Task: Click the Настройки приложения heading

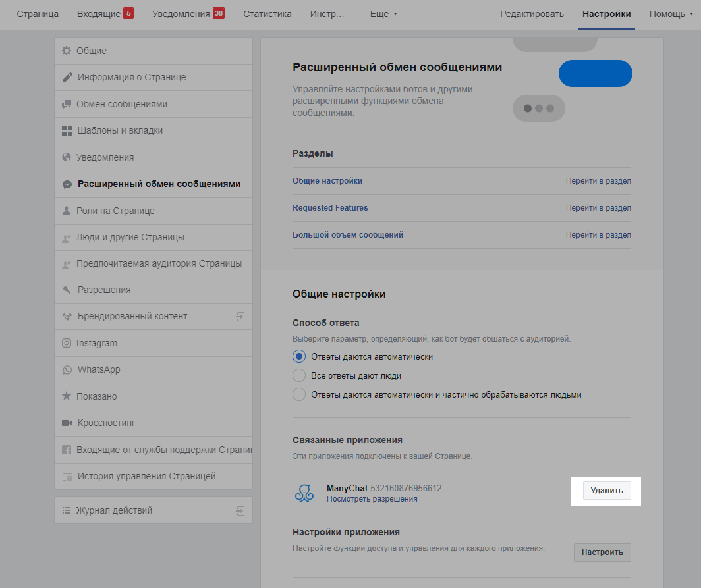Action: pos(346,532)
